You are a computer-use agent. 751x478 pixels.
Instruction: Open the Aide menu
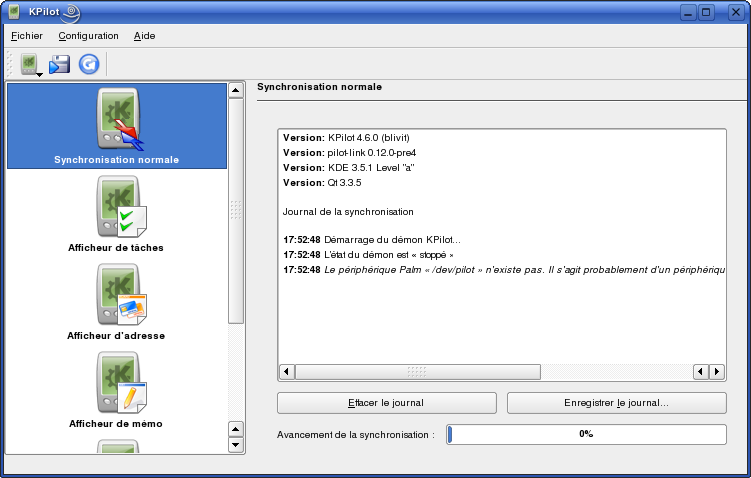(x=144, y=36)
